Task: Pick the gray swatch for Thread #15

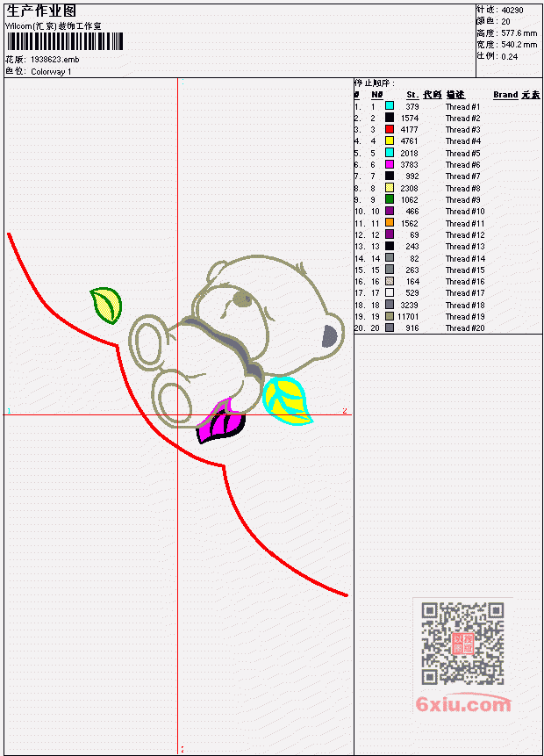Action: click(x=390, y=270)
